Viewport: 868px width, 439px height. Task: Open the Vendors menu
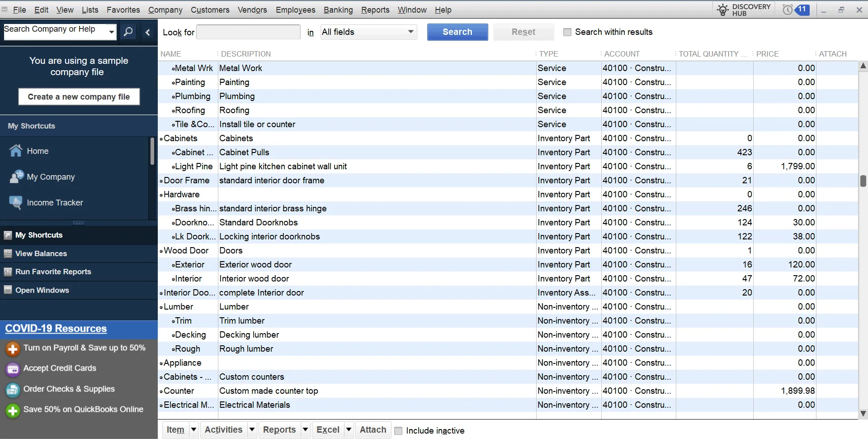pyautogui.click(x=252, y=10)
